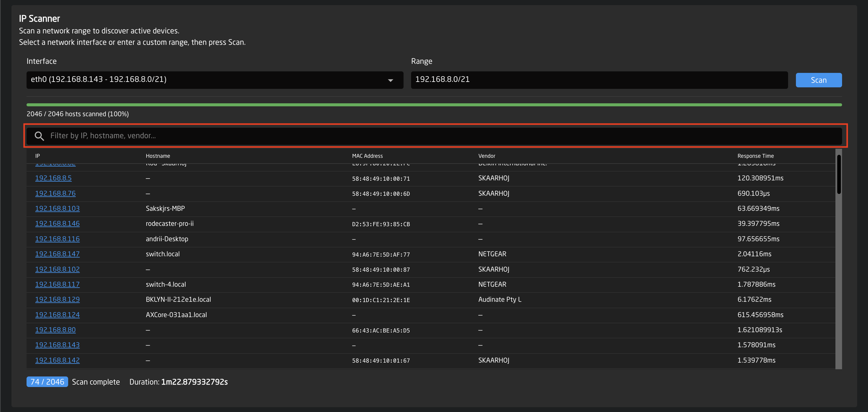The height and width of the screenshot is (412, 868).
Task: Click the Range input field
Action: coord(599,80)
